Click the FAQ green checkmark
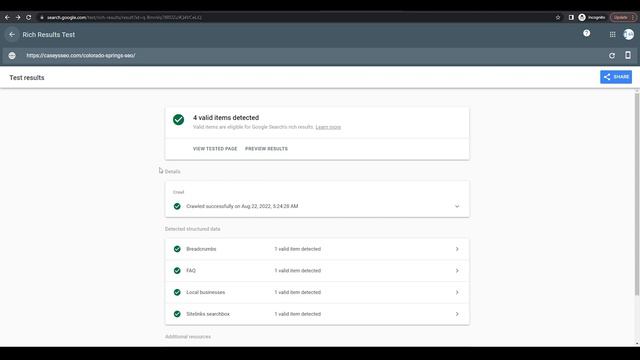The width and height of the screenshot is (640, 360). pos(177,271)
